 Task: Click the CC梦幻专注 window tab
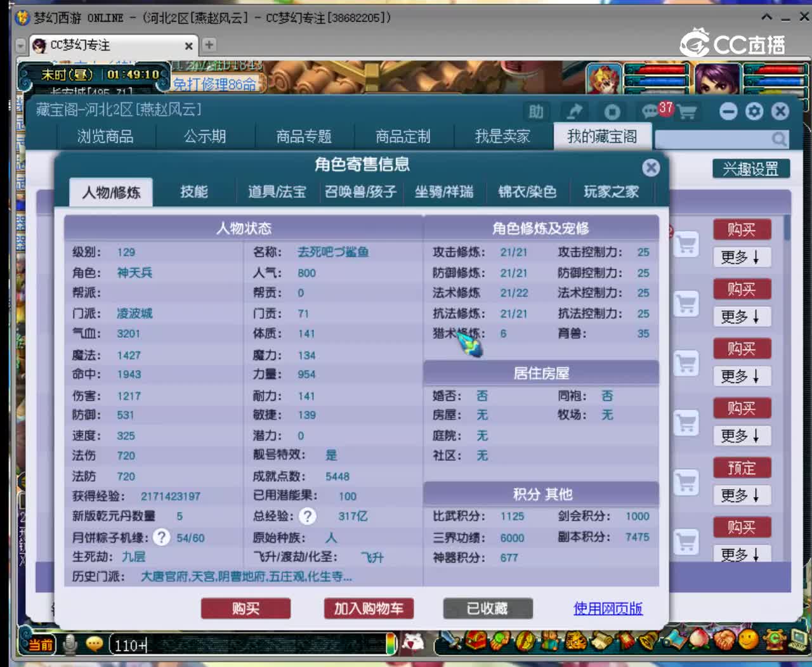[x=112, y=45]
